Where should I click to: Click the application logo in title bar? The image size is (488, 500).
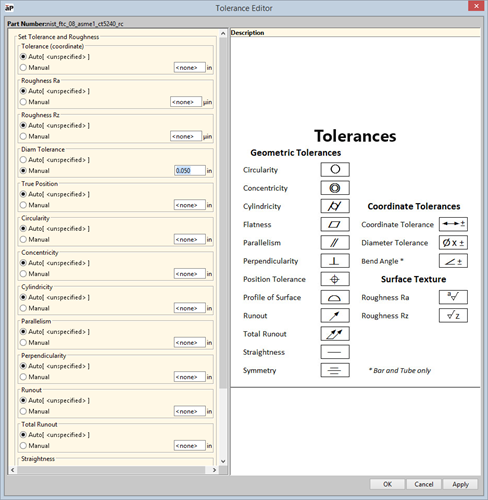point(9,8)
